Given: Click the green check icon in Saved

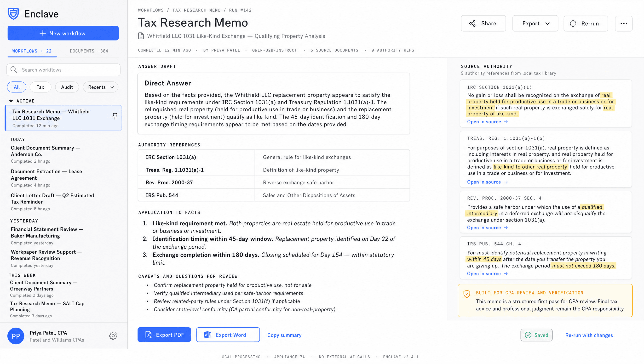Looking at the screenshot, I should click(528, 335).
